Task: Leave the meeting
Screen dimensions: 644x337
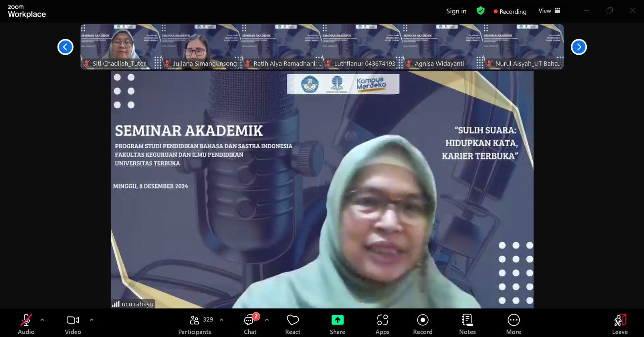Action: (620, 324)
